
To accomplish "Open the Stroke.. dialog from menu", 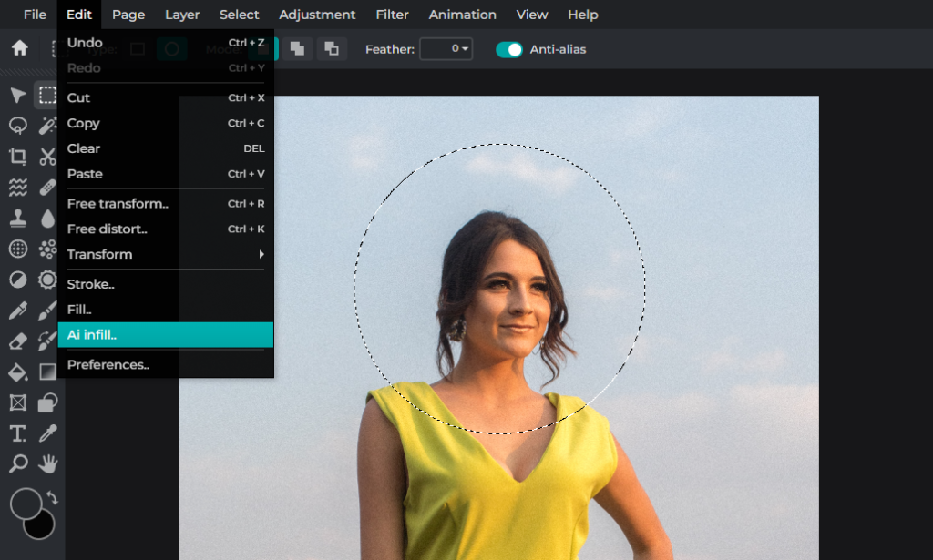I will click(166, 284).
